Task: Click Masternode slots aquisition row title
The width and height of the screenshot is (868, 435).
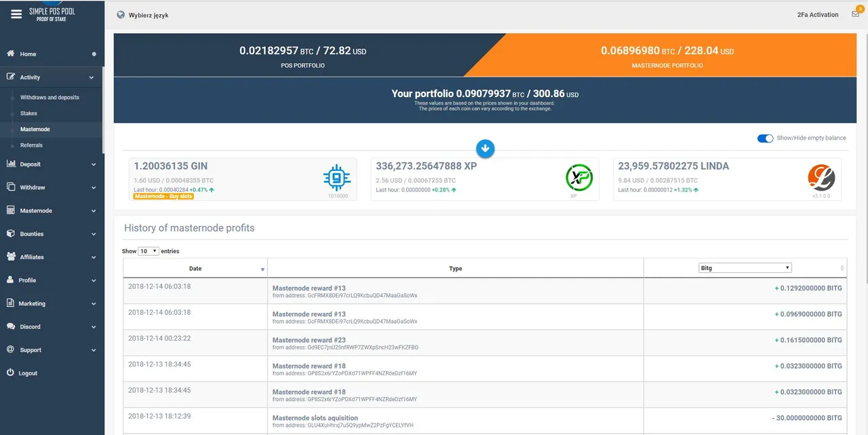Action: 315,418
